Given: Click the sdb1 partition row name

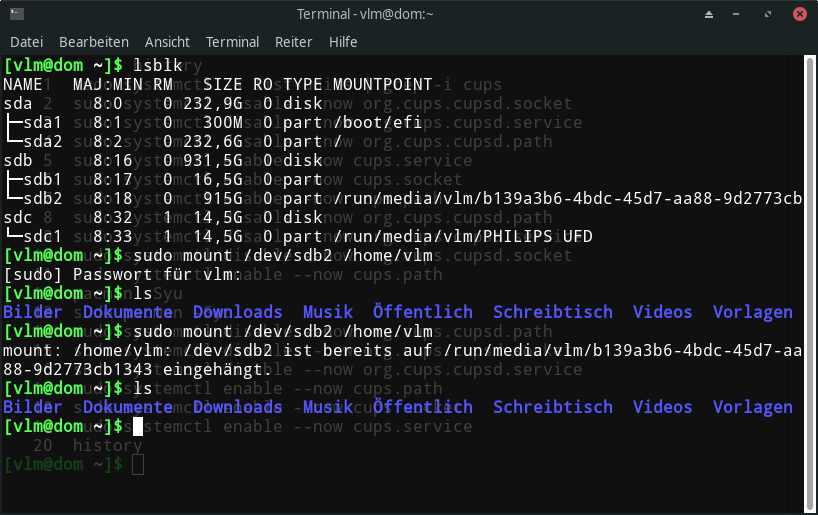Looking at the screenshot, I should 42,179.
